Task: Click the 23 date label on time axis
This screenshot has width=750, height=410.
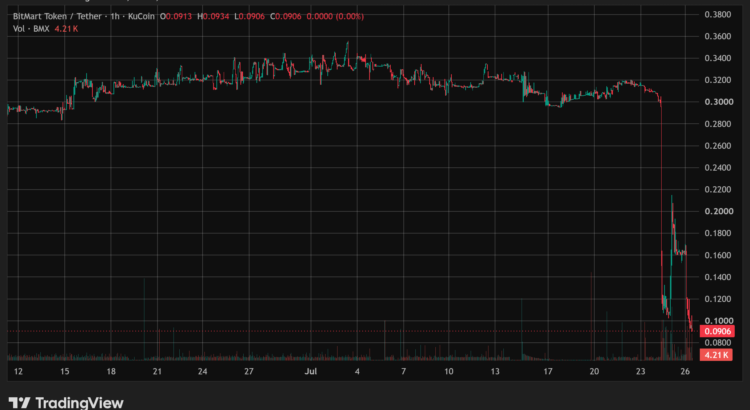Action: (x=640, y=371)
